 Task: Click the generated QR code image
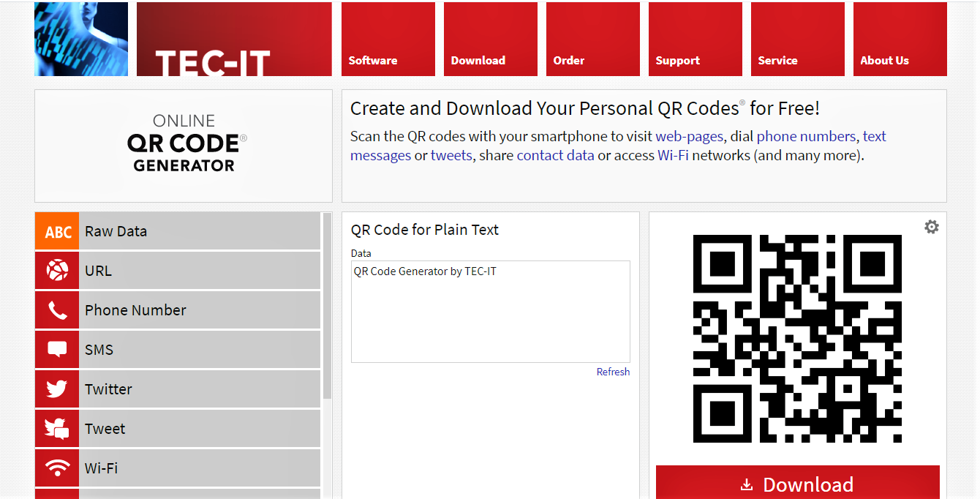click(797, 339)
